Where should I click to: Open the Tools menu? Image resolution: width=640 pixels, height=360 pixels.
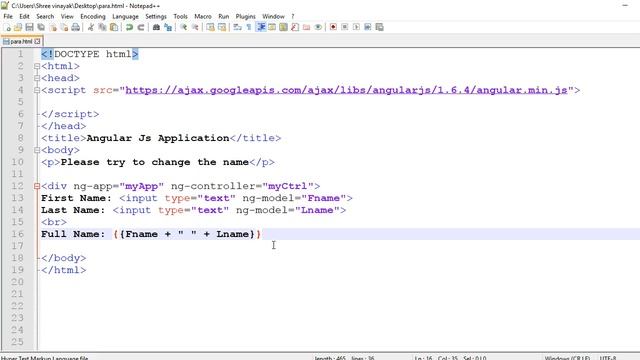[x=180, y=16]
